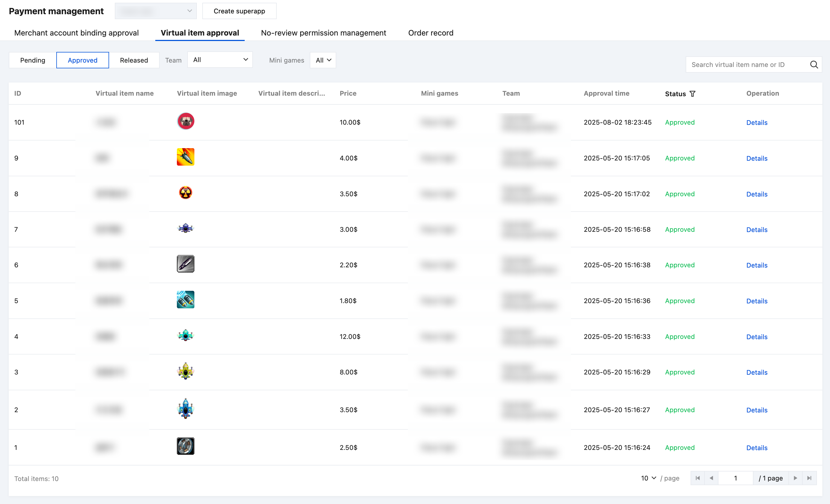Select the Approved filter toggle

point(83,60)
